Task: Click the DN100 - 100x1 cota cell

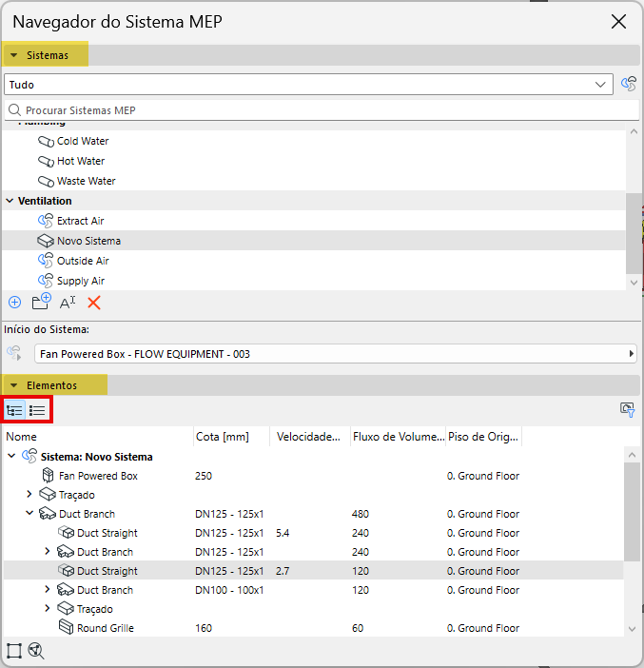Action: click(229, 590)
